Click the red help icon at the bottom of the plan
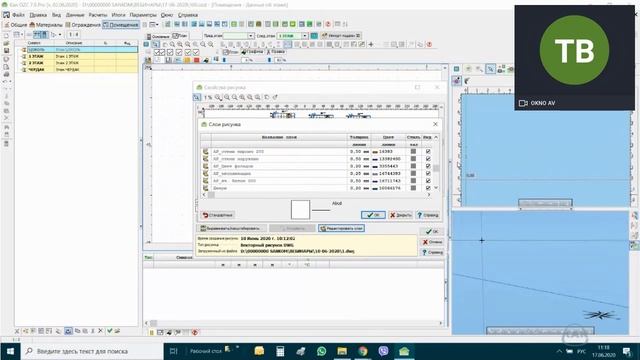 (195, 332)
